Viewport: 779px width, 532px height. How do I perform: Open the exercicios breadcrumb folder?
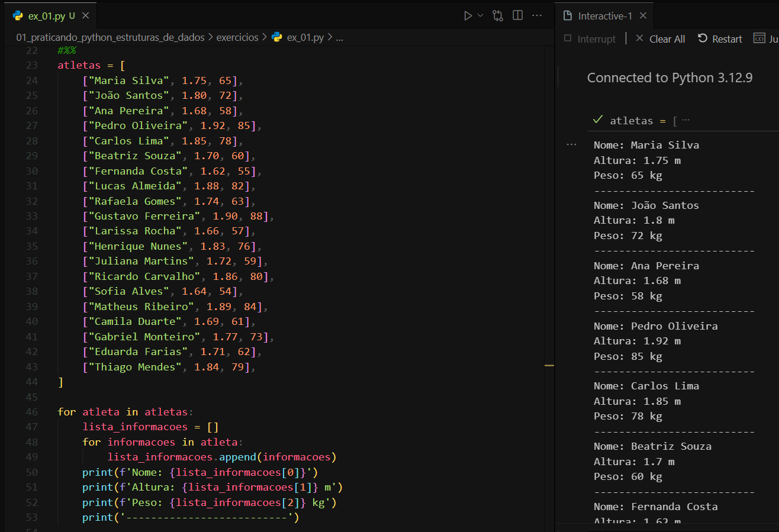[x=237, y=37]
